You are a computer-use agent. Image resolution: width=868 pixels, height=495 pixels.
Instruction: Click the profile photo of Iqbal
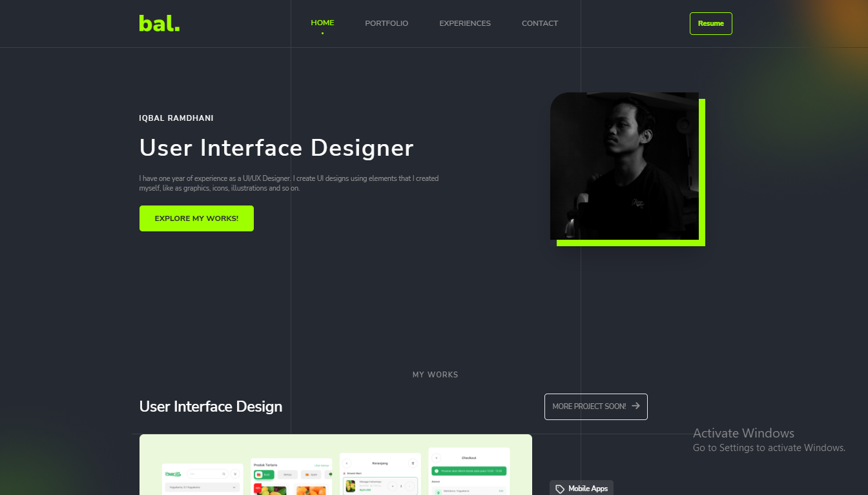[x=625, y=166]
